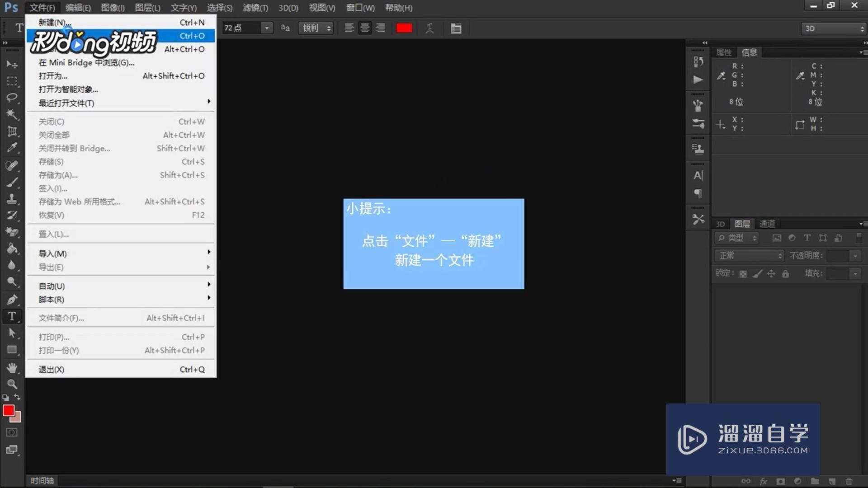Lock all layer properties with padlock icon
This screenshot has width=868, height=488.
pyautogui.click(x=786, y=274)
